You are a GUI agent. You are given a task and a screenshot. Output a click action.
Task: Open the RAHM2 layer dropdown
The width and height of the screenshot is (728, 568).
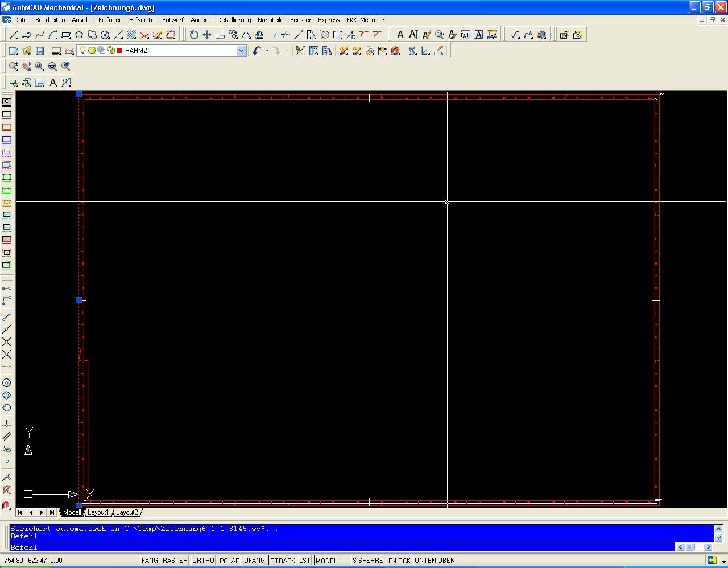pos(241,51)
